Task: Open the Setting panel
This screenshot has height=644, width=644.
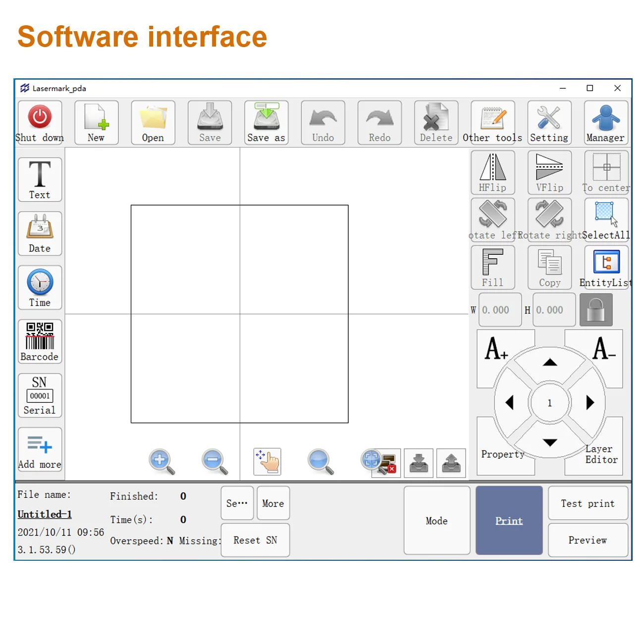Action: pyautogui.click(x=549, y=123)
